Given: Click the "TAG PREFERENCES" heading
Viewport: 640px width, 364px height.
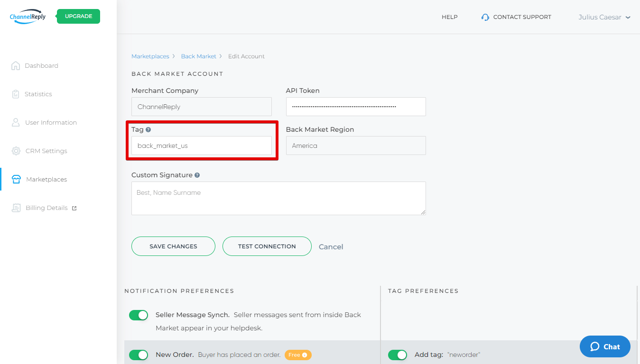Looking at the screenshot, I should [x=423, y=291].
